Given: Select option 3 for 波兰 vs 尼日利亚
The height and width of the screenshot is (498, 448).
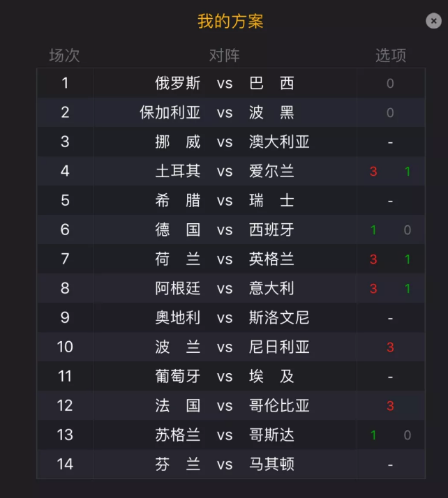Looking at the screenshot, I should (x=390, y=347).
